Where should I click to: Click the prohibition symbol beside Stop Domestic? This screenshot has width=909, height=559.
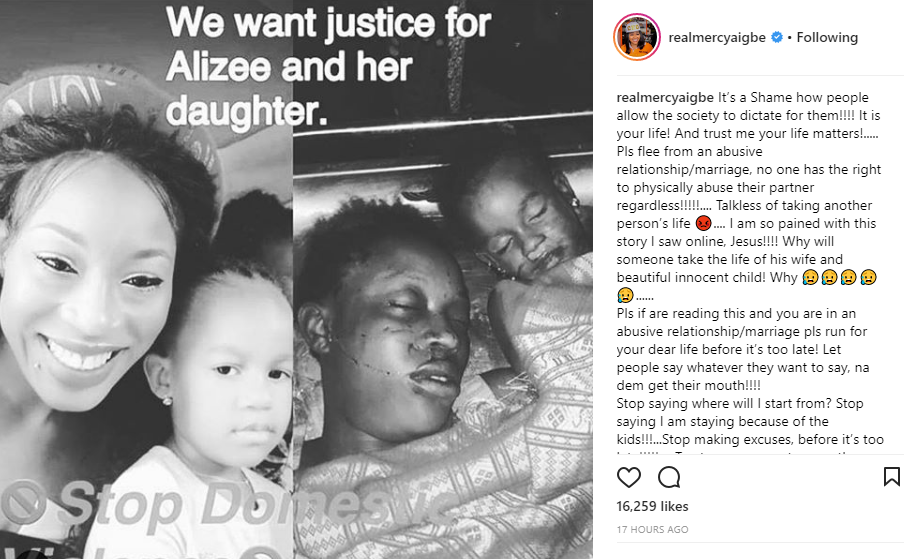(x=23, y=502)
